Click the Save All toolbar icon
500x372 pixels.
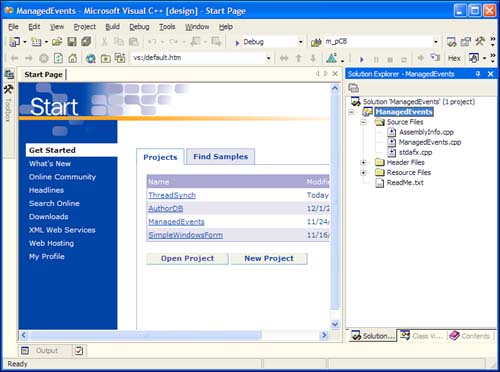coord(86,42)
